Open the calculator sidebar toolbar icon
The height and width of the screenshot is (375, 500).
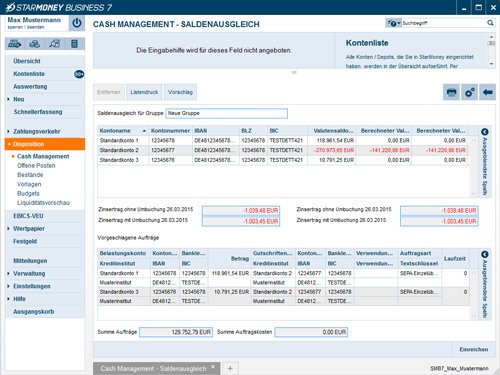74,44
